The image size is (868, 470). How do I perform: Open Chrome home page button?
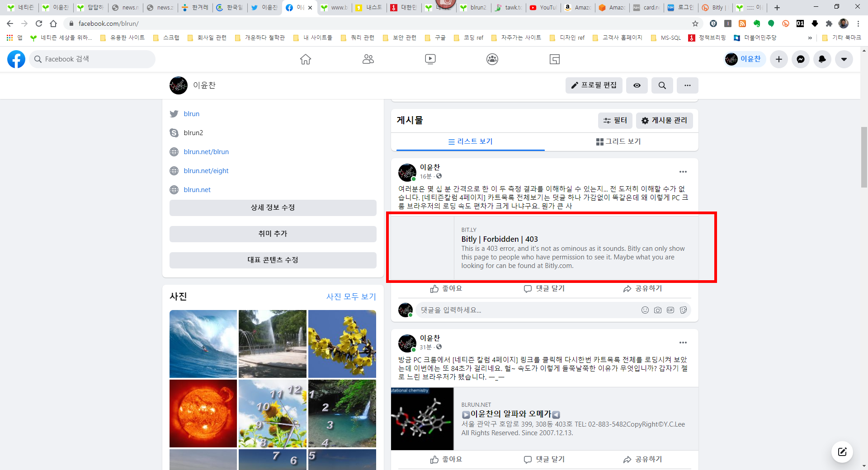(x=53, y=23)
